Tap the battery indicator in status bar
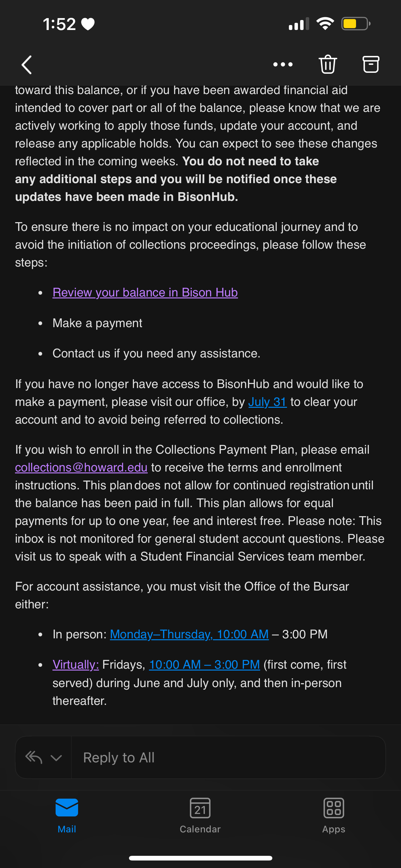Viewport: 401px width, 868px height. click(x=355, y=24)
